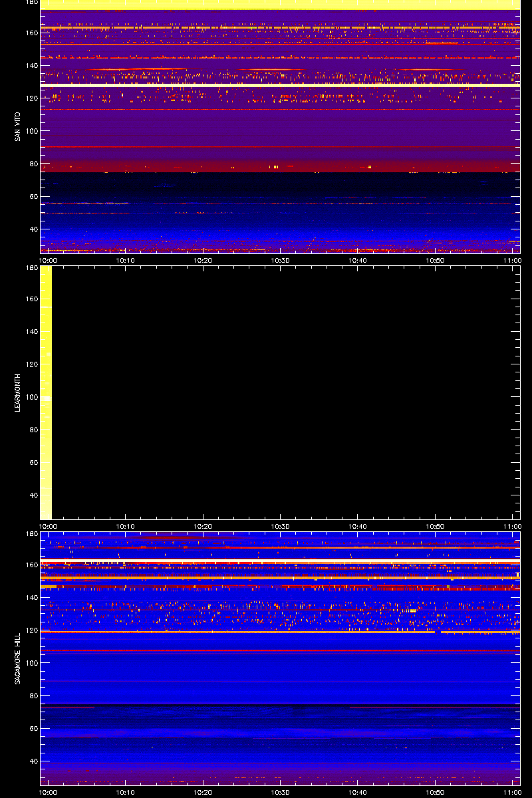This screenshot has height=798, width=532.
Task: Click the 140 tick on San Vito axis
Action: (x=31, y=65)
